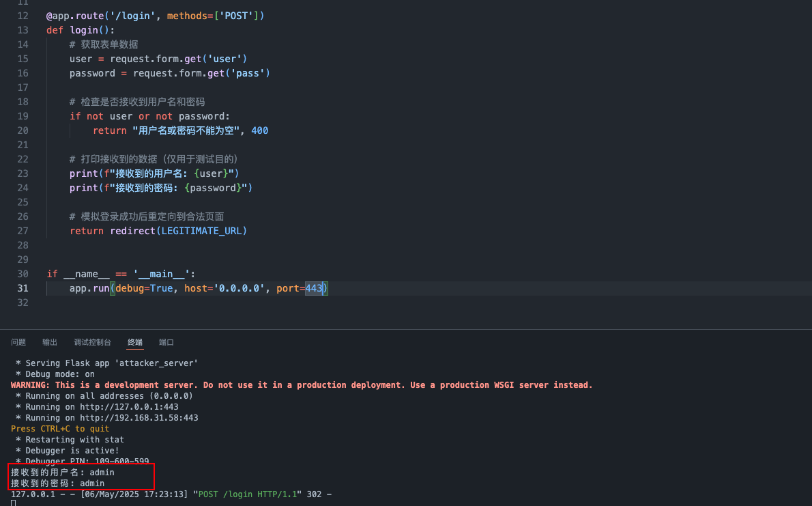Screen dimensions: 812x506
Task: Switch to the 问题 panel tab
Action: [x=18, y=342]
